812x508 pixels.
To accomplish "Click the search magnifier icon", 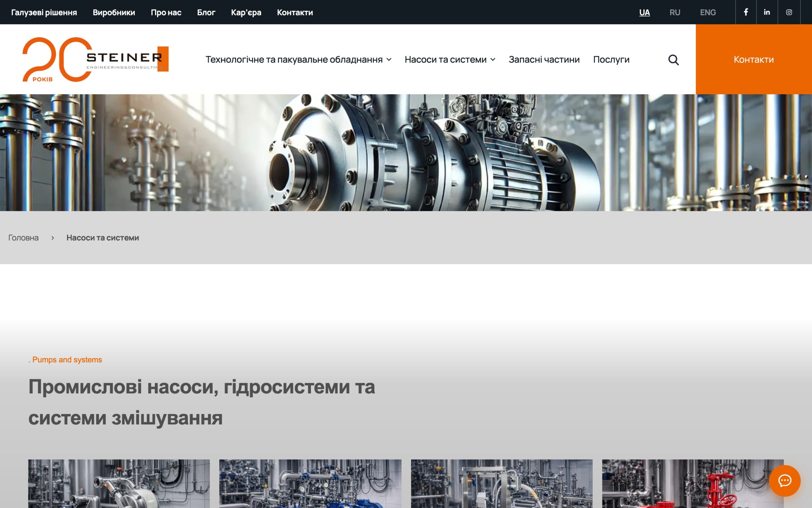I will click(x=673, y=60).
